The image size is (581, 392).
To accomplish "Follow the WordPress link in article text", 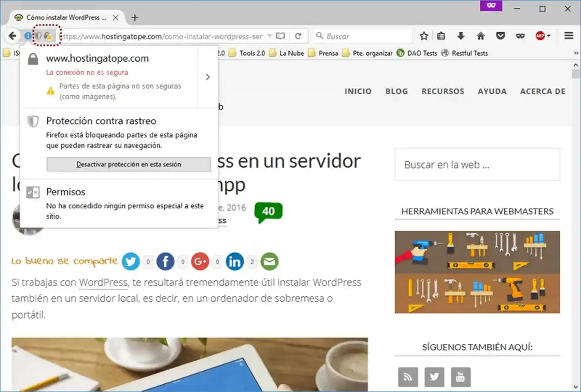I will point(103,282).
